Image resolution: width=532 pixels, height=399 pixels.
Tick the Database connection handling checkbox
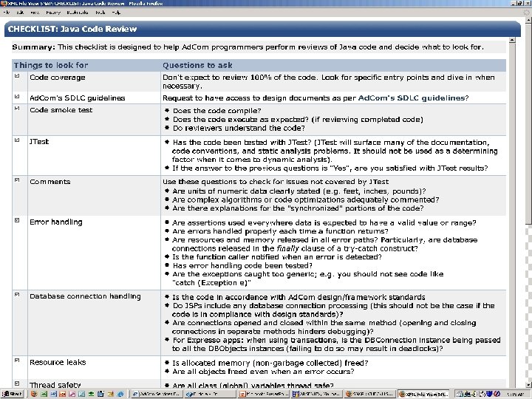click(17, 295)
